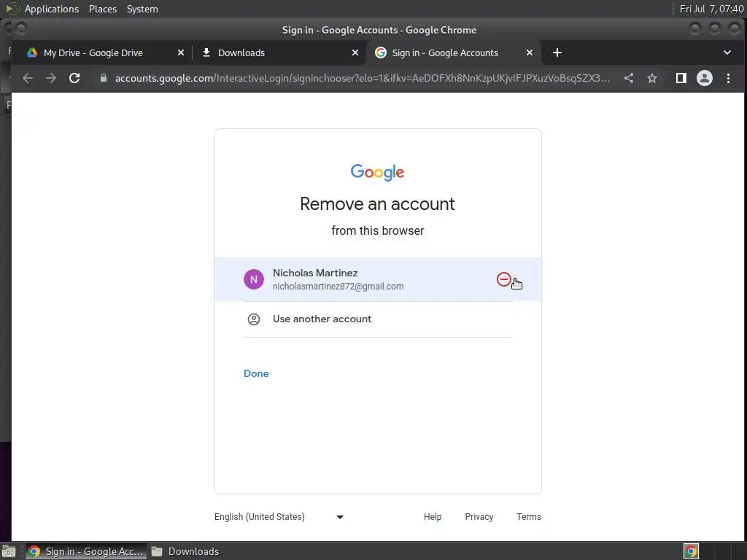Open a new browser tab
Image resolution: width=747 pixels, height=560 pixels.
click(x=557, y=52)
